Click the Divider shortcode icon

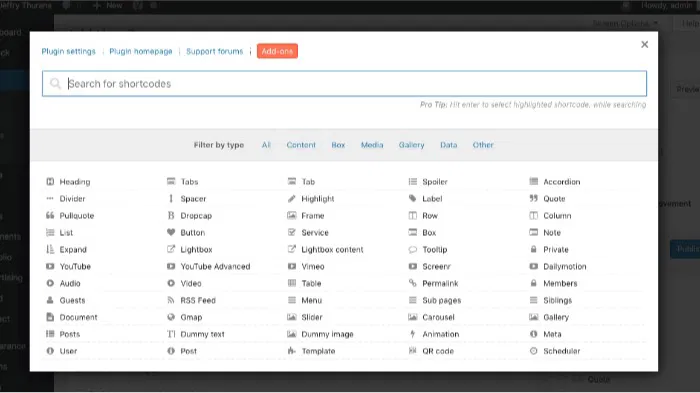[50, 198]
